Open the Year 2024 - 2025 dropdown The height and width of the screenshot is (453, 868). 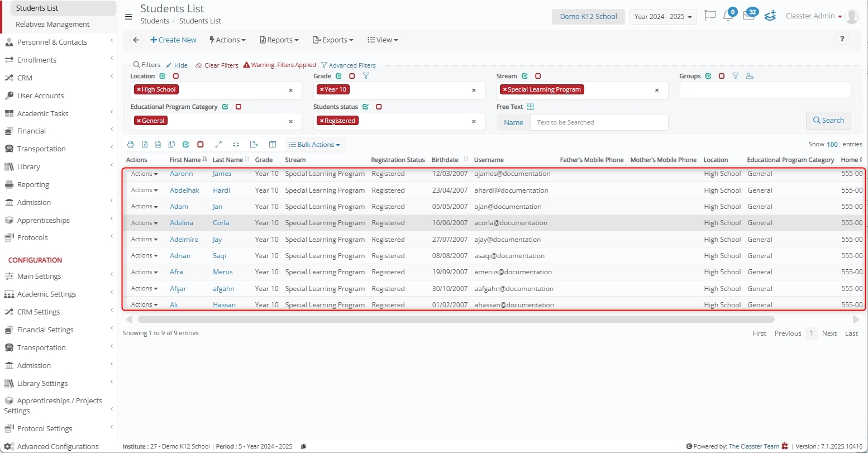662,17
